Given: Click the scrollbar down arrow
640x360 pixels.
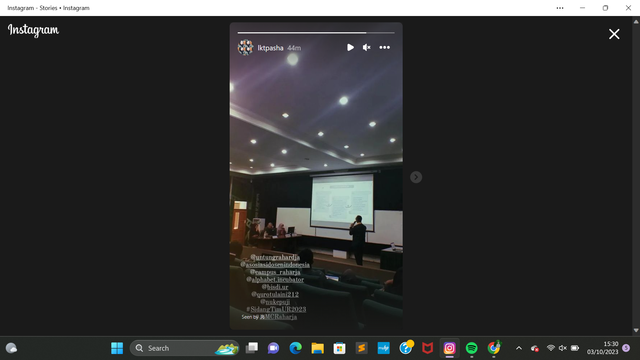Looking at the screenshot, I should [x=636, y=330].
